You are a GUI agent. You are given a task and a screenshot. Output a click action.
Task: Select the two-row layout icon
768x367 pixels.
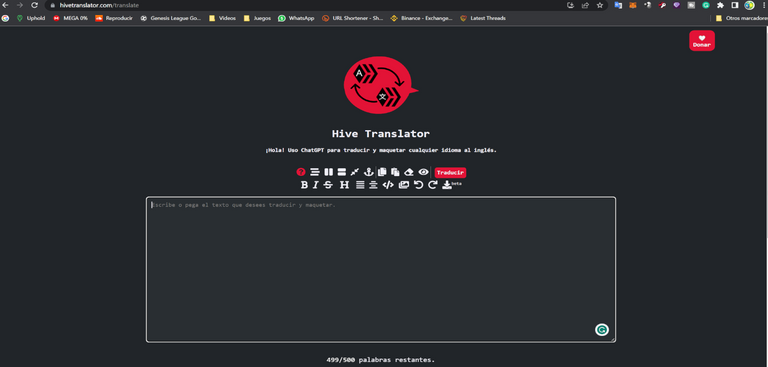coord(342,172)
